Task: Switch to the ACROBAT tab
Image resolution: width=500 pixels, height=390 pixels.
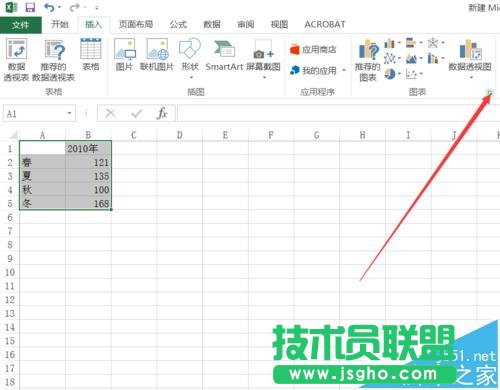Action: [x=325, y=24]
